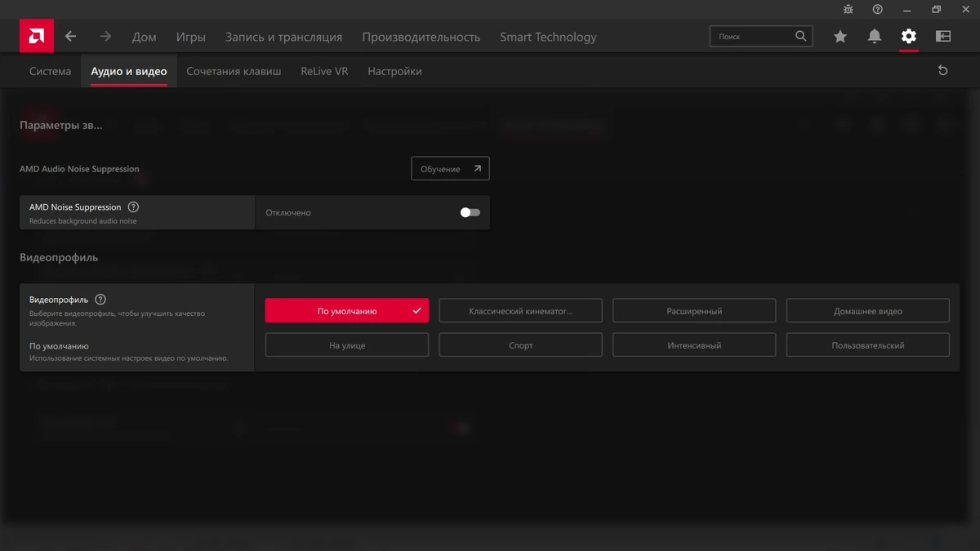Select the Домашнее видео profile
Screen dimensions: 980x551
[x=868, y=311]
